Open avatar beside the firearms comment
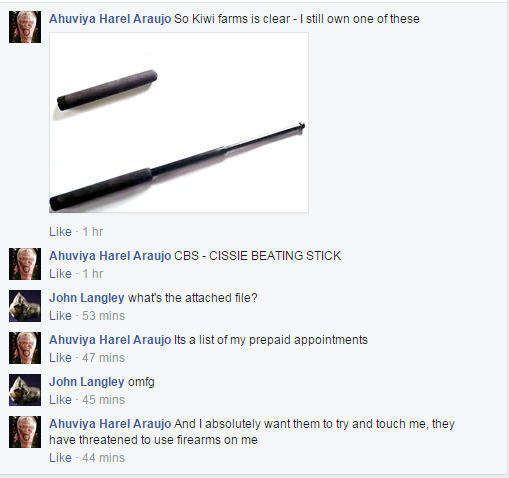The height and width of the screenshot is (478, 509). click(25, 432)
